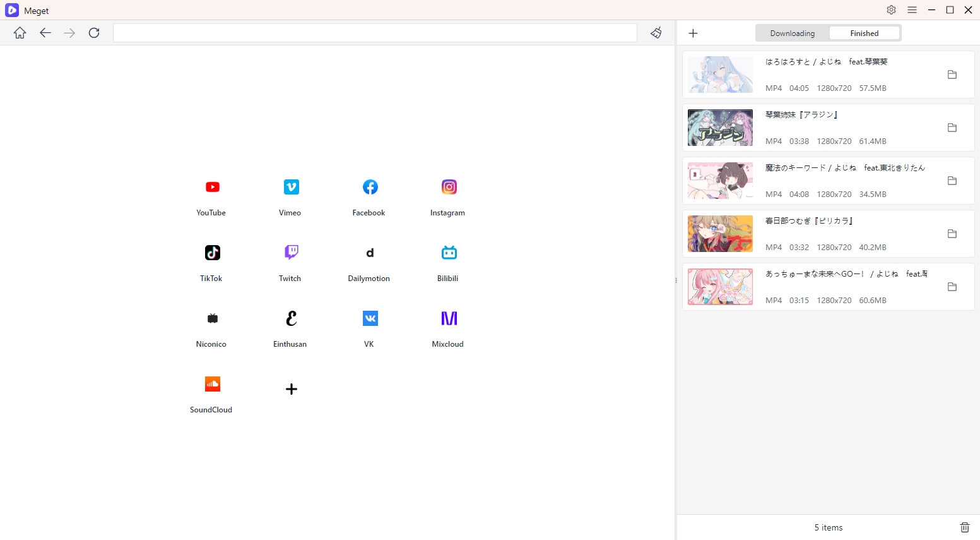Viewport: 980px width, 540px height.
Task: Go to the browser home page
Action: click(x=20, y=33)
